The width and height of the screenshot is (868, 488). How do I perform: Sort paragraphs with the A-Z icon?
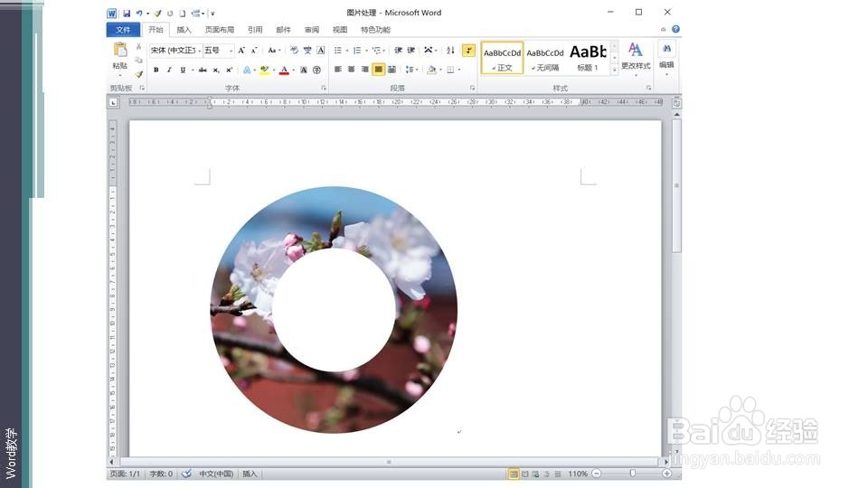[x=450, y=51]
